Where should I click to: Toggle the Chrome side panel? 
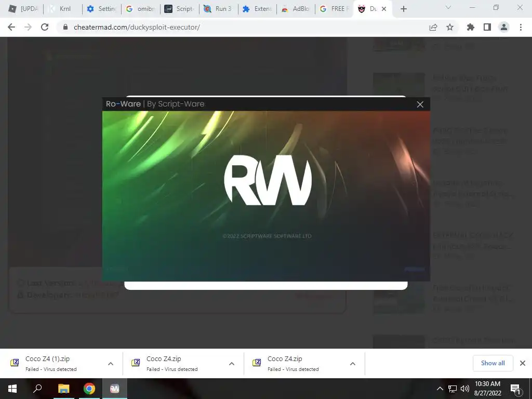click(487, 27)
